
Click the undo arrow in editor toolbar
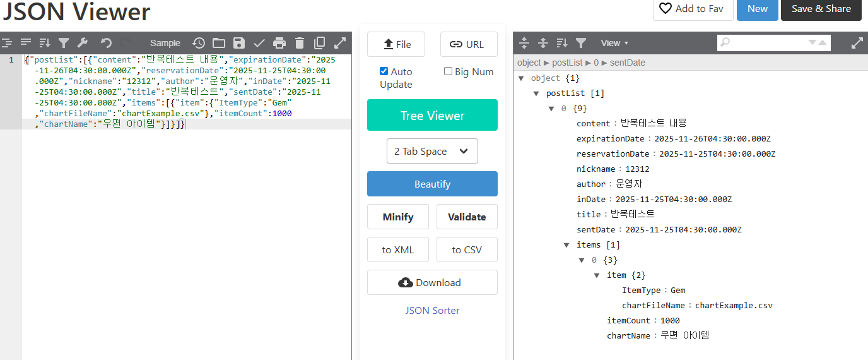click(x=106, y=43)
